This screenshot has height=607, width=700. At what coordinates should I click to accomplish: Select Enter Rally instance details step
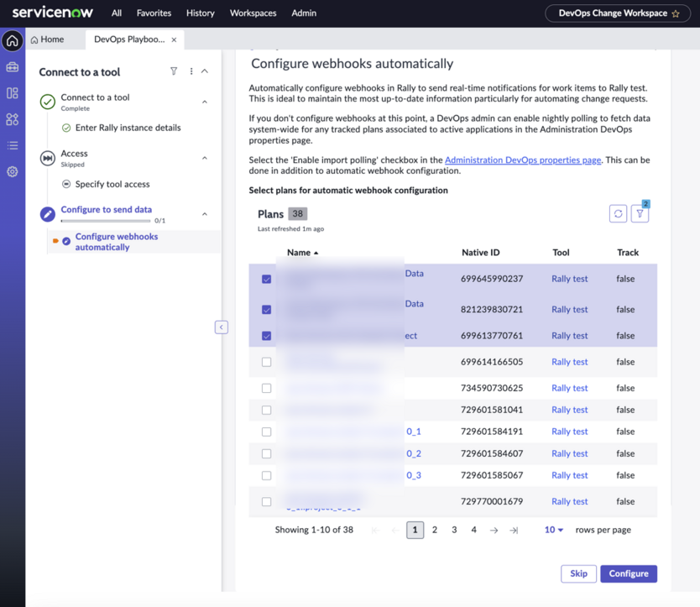point(128,128)
